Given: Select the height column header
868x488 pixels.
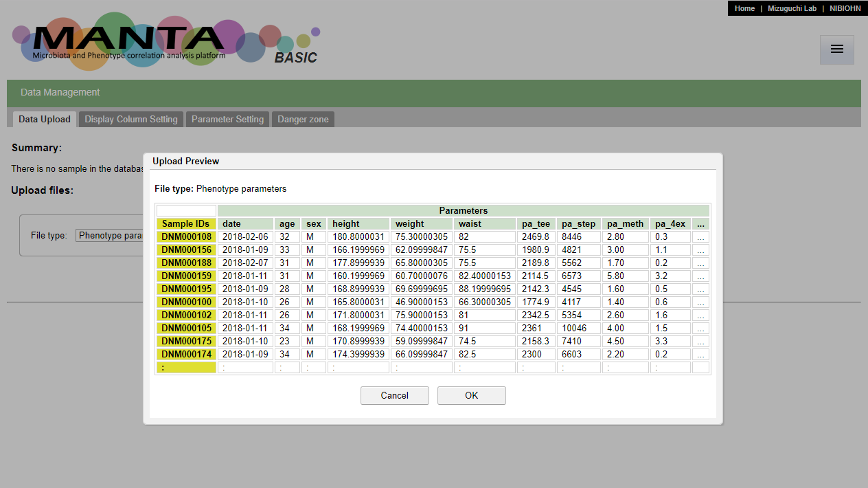Looking at the screenshot, I should [x=358, y=223].
